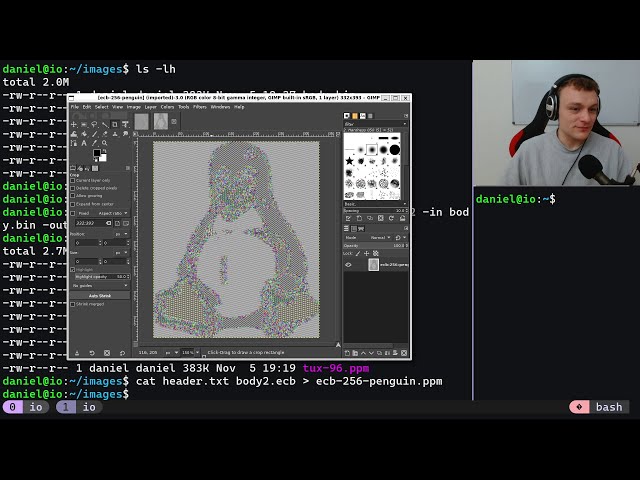Enable Delete cropped pixels checkbox
This screenshot has width=640, height=480.
(73, 188)
